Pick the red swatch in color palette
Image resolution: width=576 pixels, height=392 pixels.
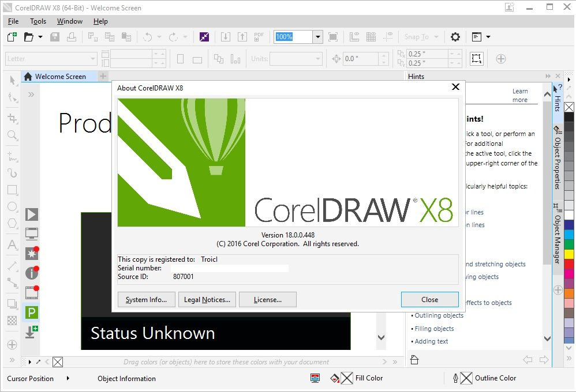tap(569, 263)
